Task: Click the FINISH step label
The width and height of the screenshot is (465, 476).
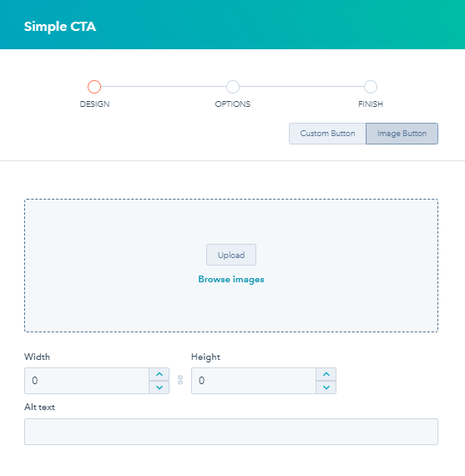Action: click(371, 104)
